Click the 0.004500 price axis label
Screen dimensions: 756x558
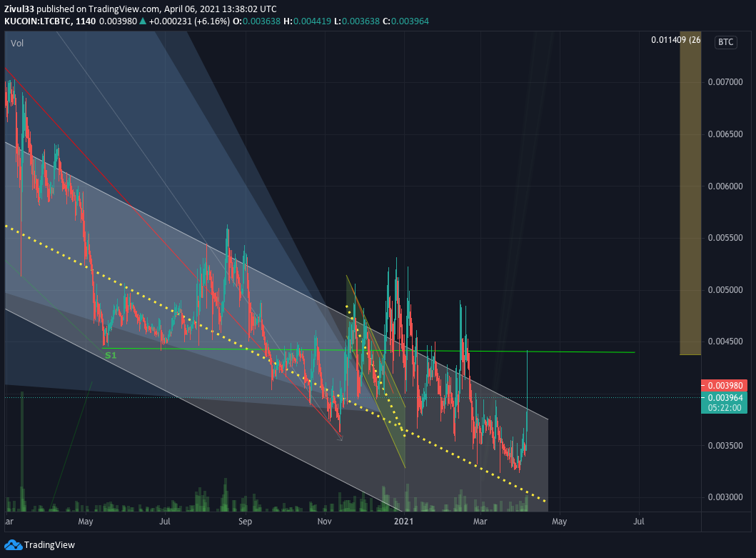tap(725, 342)
